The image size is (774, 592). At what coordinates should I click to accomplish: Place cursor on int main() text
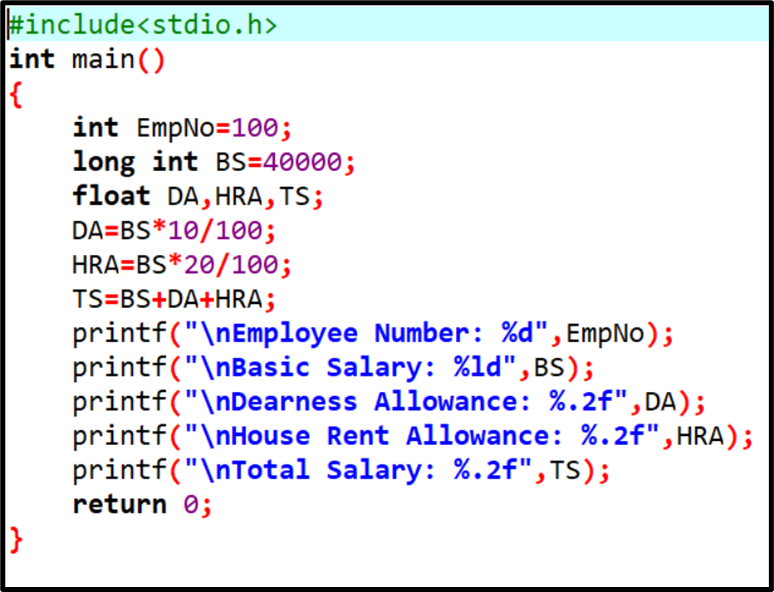[x=87, y=60]
